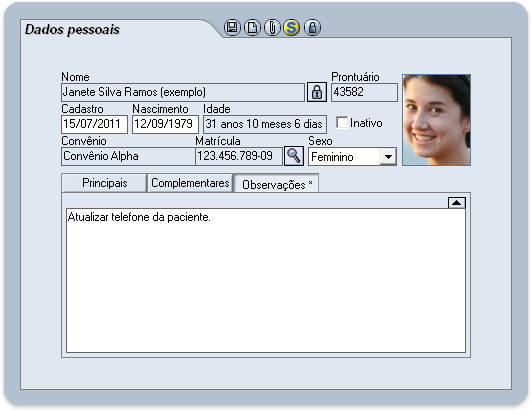Click the paperclip attachment icon
The height and width of the screenshot is (411, 532).
coord(272,27)
